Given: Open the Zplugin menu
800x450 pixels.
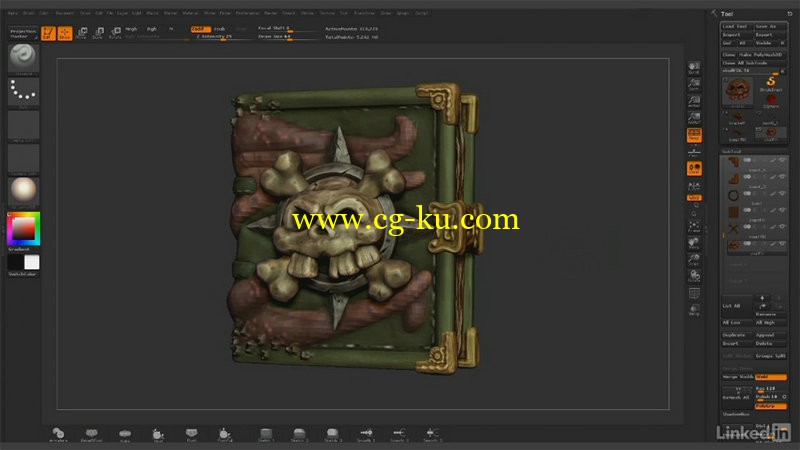Looking at the screenshot, I should (x=403, y=13).
